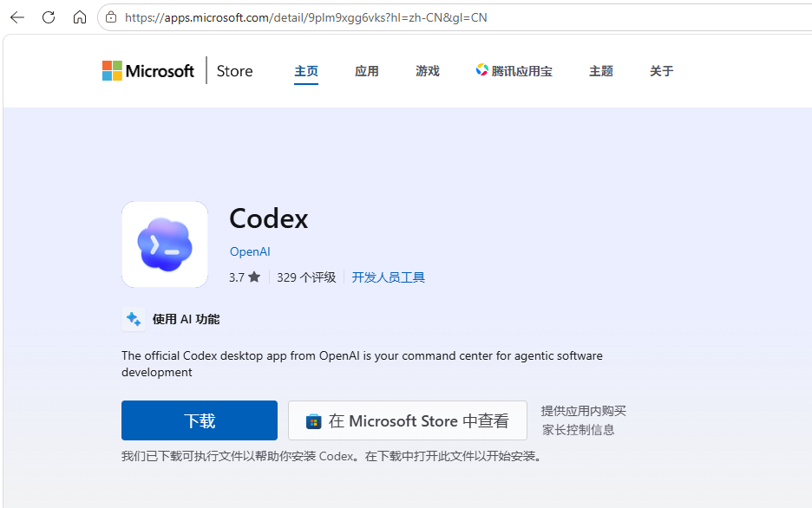Open the 主题 tab
Screen dimensions: 812x508
point(601,71)
